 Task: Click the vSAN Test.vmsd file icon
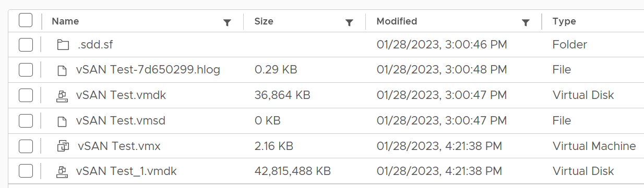point(62,121)
